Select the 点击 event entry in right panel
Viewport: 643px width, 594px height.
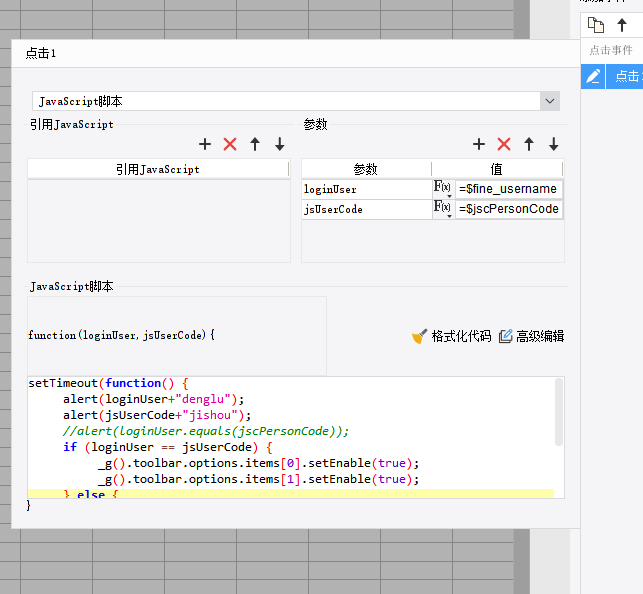(625, 76)
